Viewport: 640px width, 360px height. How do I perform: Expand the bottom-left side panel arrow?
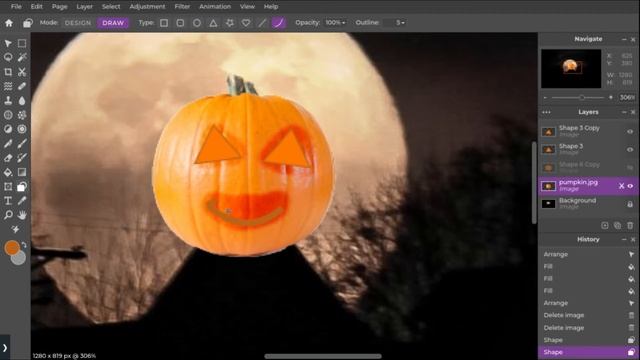coord(4,348)
